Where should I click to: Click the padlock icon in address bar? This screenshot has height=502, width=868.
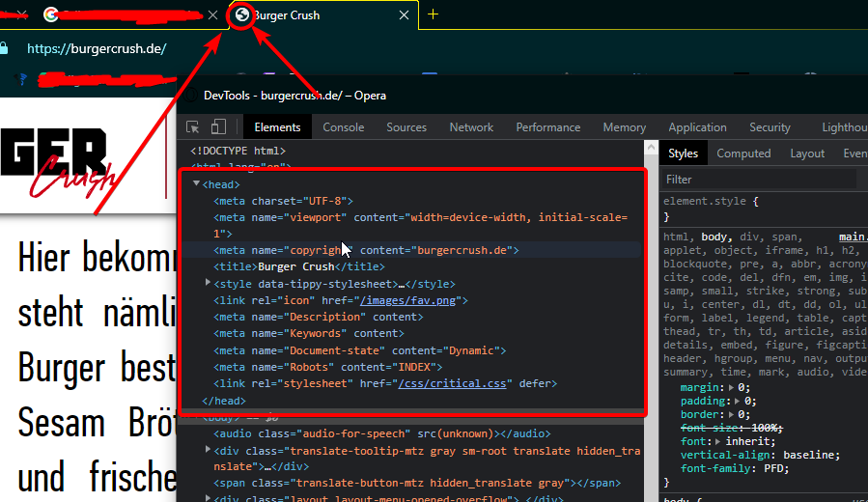[x=4, y=48]
